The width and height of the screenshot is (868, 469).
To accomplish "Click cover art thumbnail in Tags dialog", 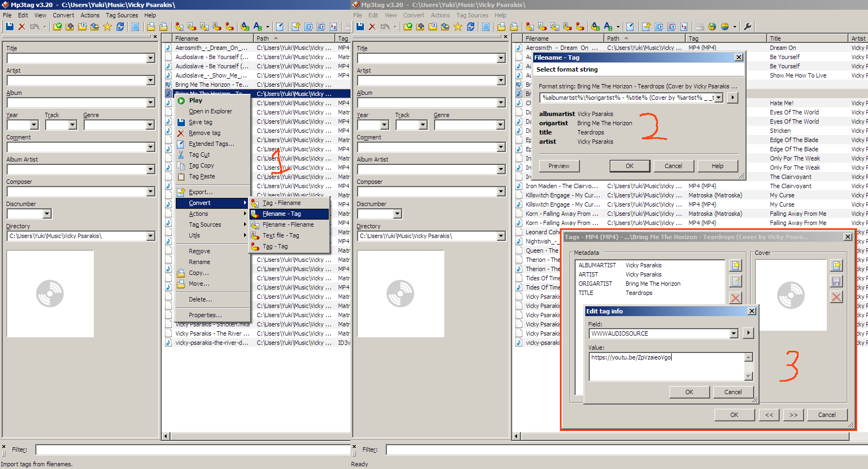I will tap(790, 295).
